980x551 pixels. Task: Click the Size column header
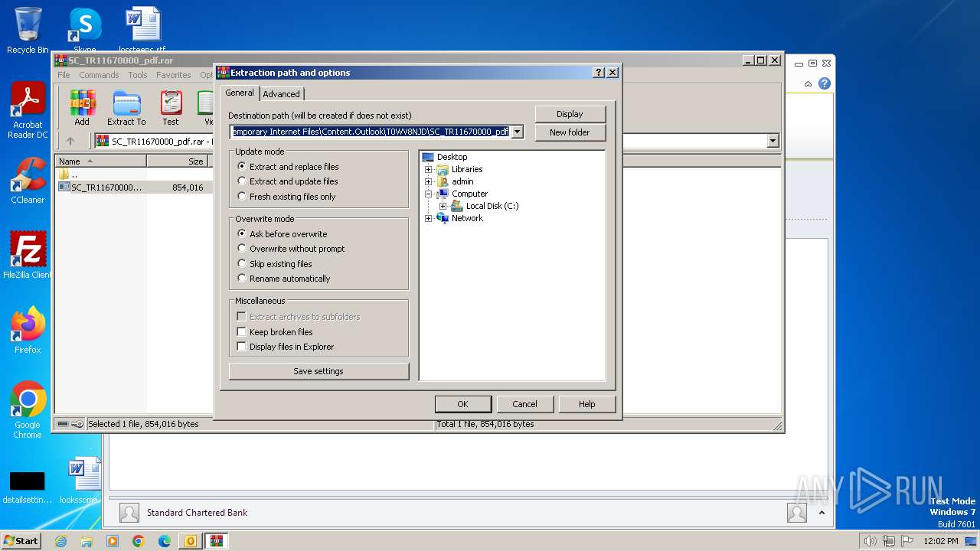coord(178,161)
